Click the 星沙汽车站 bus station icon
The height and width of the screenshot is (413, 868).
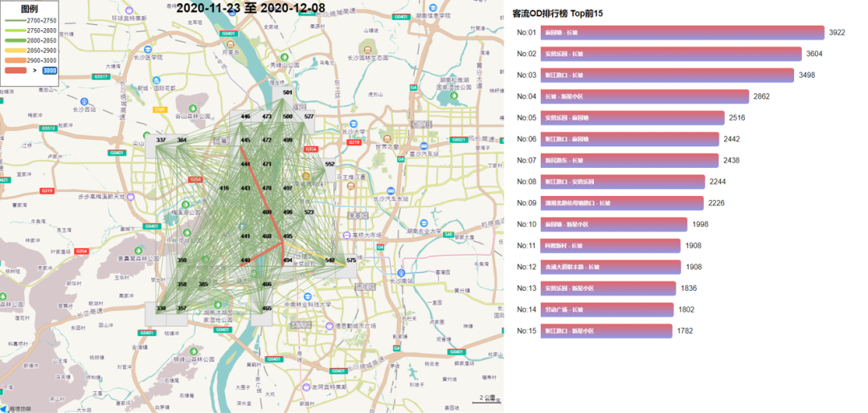(x=424, y=145)
